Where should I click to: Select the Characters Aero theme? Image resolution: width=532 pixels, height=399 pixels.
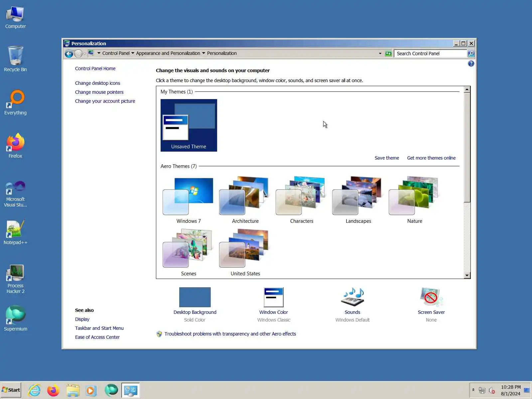tap(302, 200)
